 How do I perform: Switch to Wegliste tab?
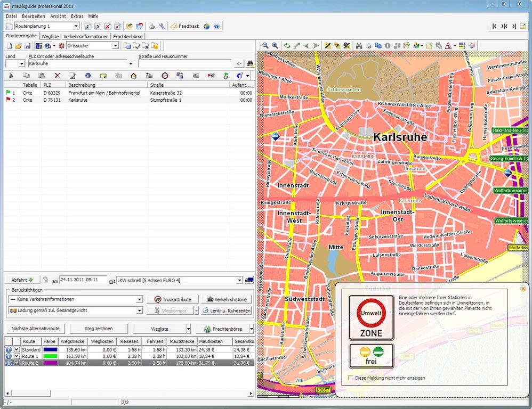click(50, 36)
